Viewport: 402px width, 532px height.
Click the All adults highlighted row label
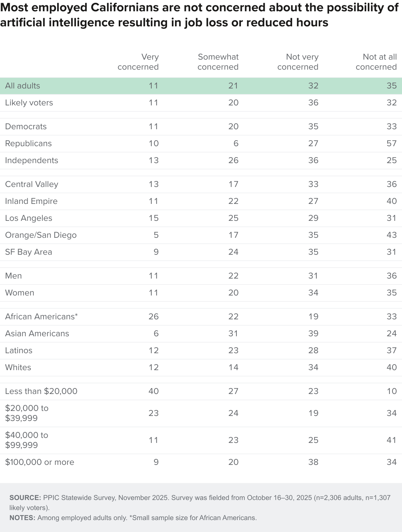[23, 86]
